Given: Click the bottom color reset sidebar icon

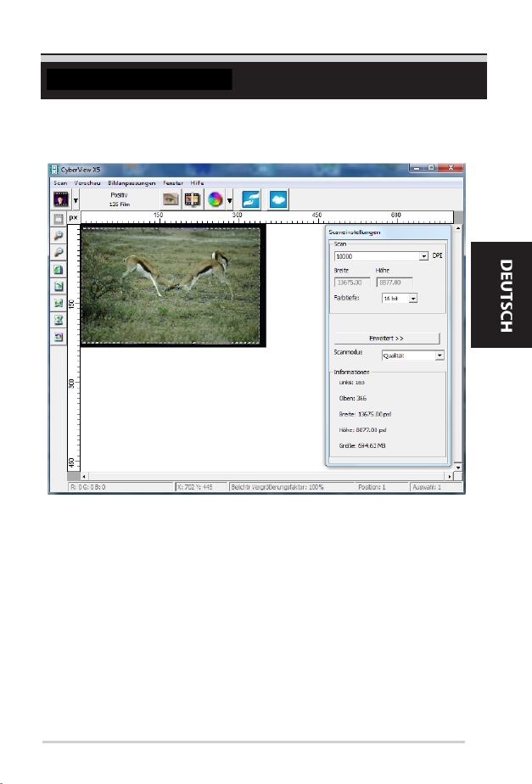Looking at the screenshot, I should click(x=58, y=337).
